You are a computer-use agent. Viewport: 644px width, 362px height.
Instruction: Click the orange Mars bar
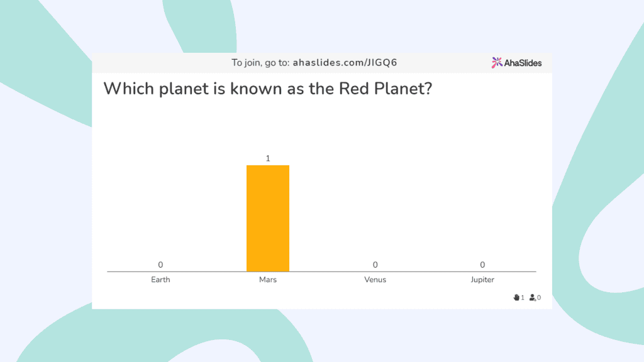(268, 218)
